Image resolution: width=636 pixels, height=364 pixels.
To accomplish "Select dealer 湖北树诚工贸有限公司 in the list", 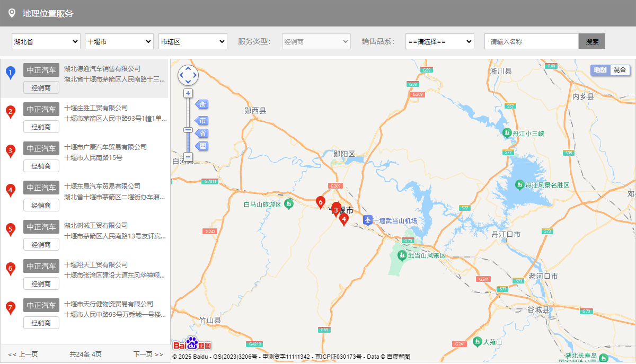I will coord(96,225).
